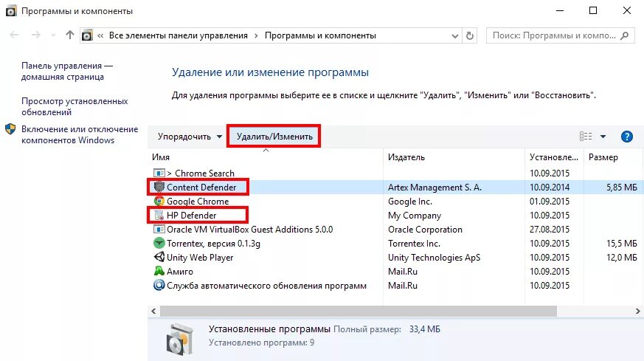Select 'Torrentex, версия 0.1.3g' entry name
644x361 pixels.
point(213,244)
